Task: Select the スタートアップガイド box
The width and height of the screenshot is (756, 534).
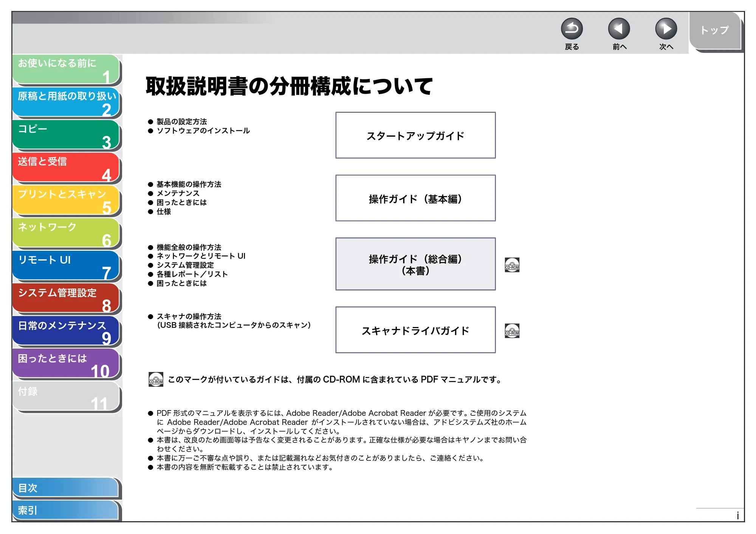Action: click(x=415, y=135)
